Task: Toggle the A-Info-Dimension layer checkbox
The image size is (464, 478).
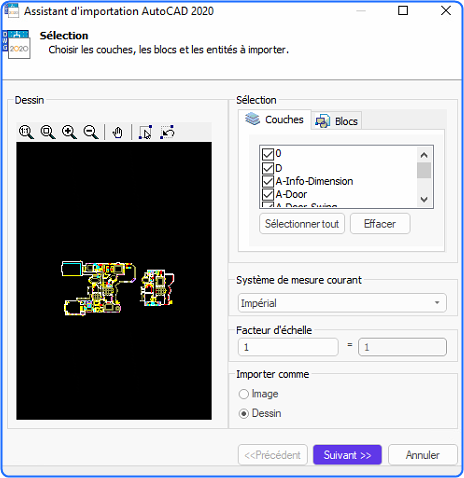Action: coord(268,181)
